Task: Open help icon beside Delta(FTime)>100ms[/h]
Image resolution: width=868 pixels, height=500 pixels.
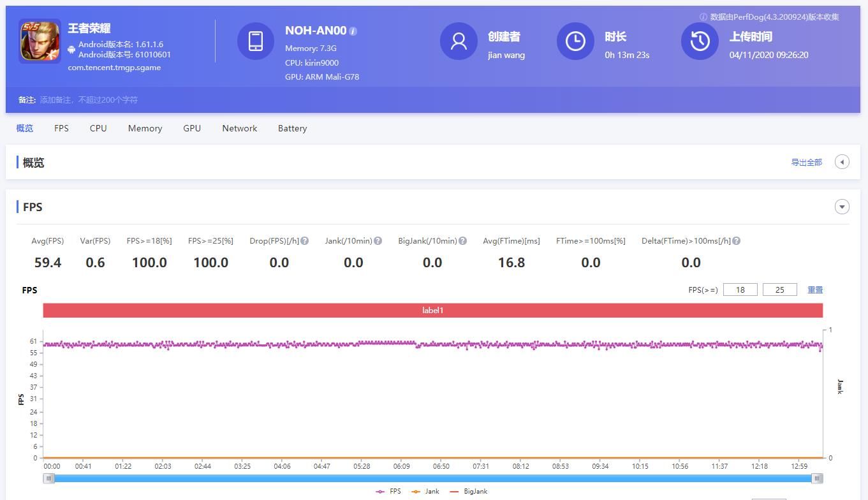Action: point(737,241)
